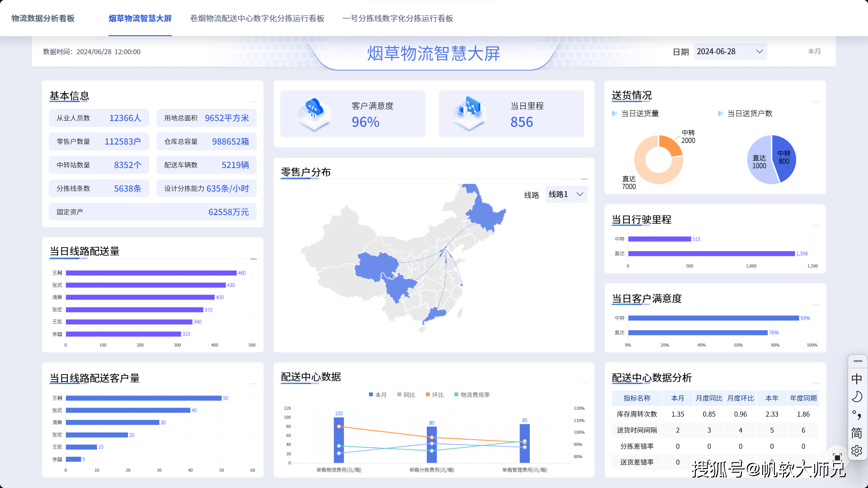Click the daily mileage chart icon
868x488 pixels.
(x=469, y=113)
